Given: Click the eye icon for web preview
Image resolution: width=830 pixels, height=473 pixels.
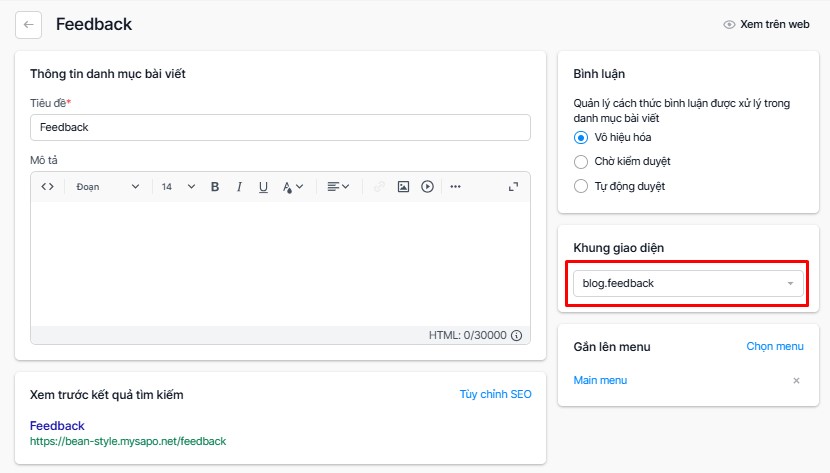Looking at the screenshot, I should click(729, 24).
